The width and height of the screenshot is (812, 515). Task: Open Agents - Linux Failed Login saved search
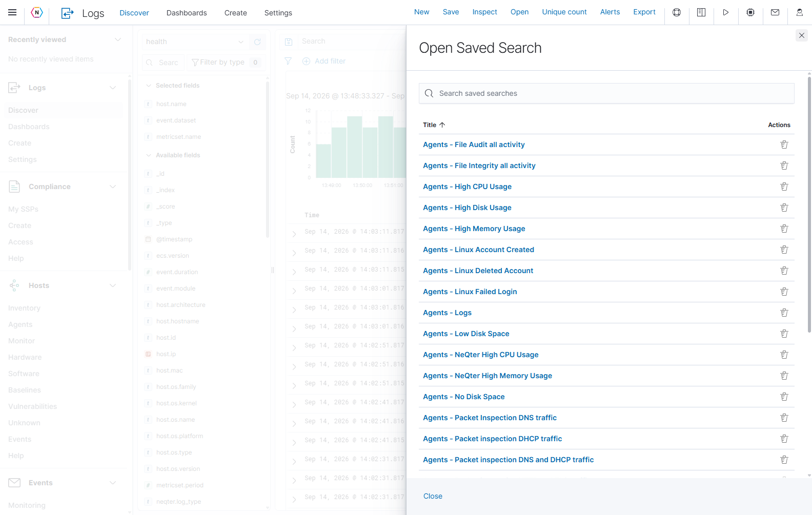pyautogui.click(x=470, y=292)
